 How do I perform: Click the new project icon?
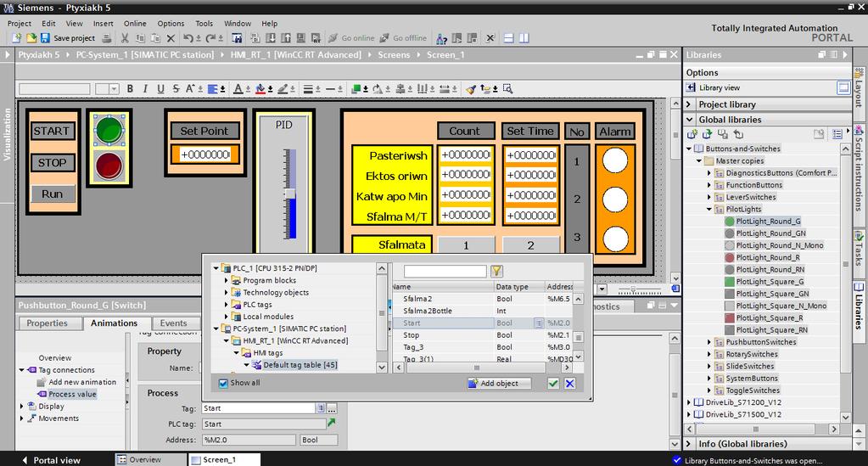17,37
